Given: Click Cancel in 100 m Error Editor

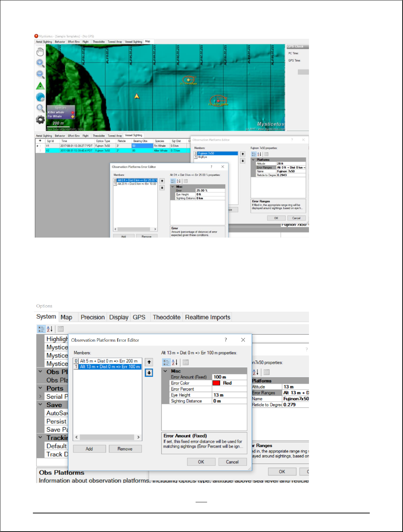Looking at the screenshot, I should (232, 462).
